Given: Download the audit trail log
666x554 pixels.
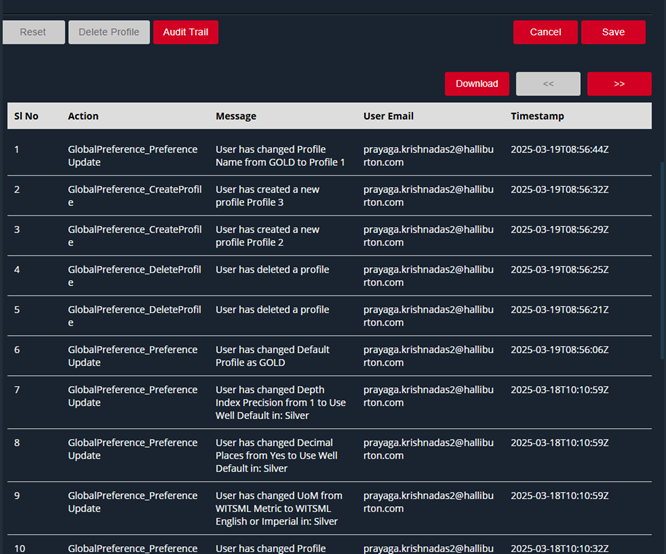Looking at the screenshot, I should point(477,84).
